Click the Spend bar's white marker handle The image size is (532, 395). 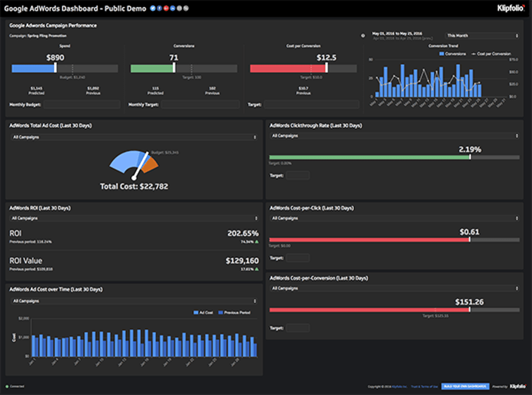(x=55, y=68)
